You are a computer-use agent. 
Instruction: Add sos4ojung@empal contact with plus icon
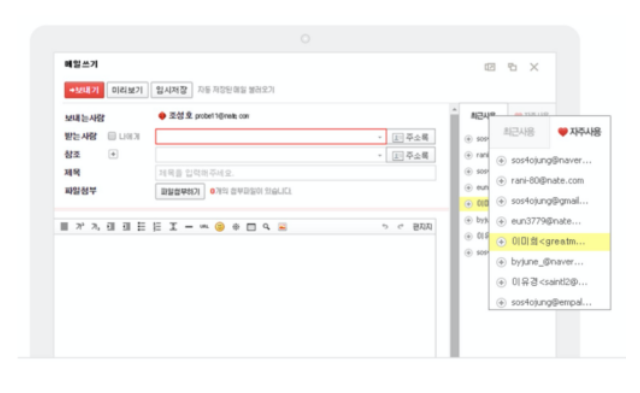(501, 302)
